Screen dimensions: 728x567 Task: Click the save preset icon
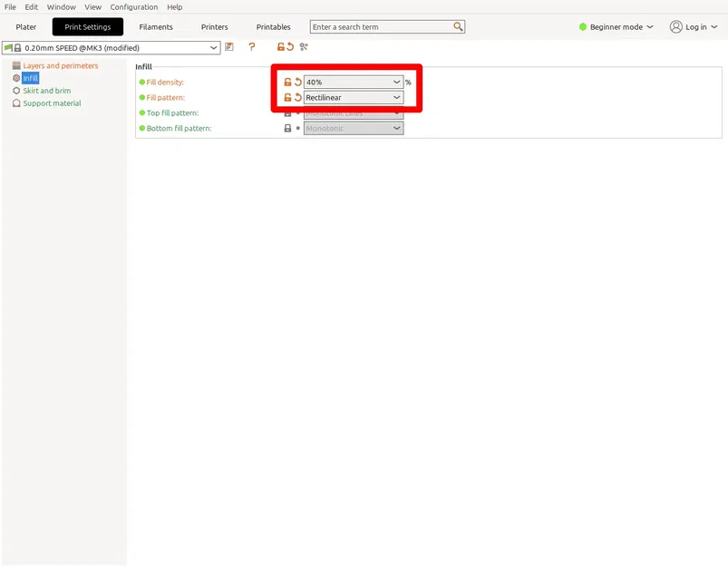pyautogui.click(x=228, y=46)
